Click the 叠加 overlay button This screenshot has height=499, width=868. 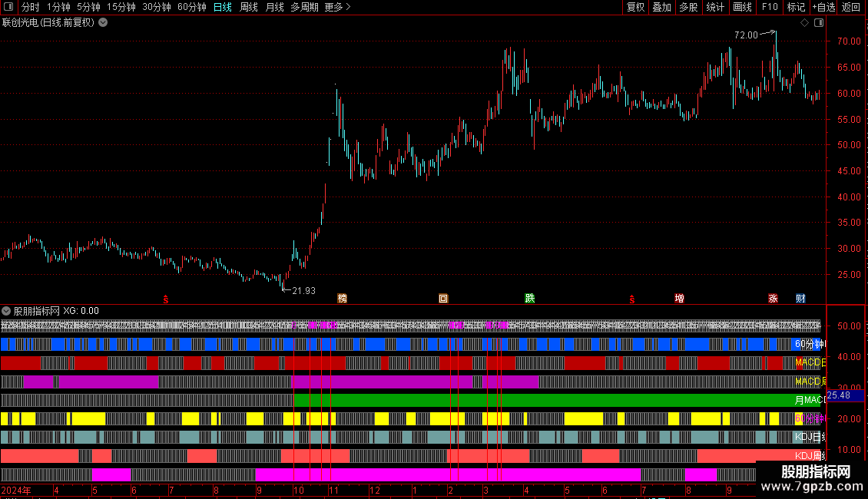point(661,7)
